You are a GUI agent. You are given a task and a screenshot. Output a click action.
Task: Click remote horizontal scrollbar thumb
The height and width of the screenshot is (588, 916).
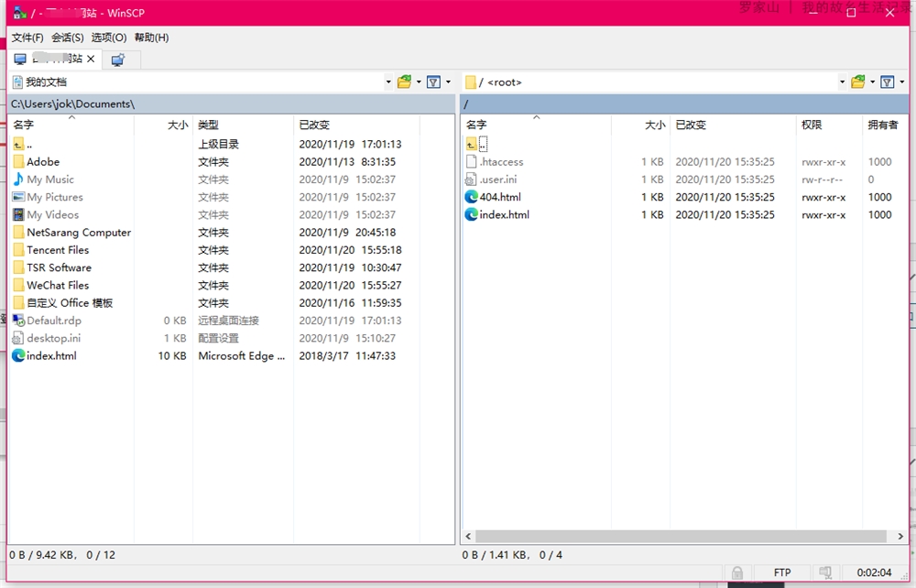pyautogui.click(x=682, y=536)
